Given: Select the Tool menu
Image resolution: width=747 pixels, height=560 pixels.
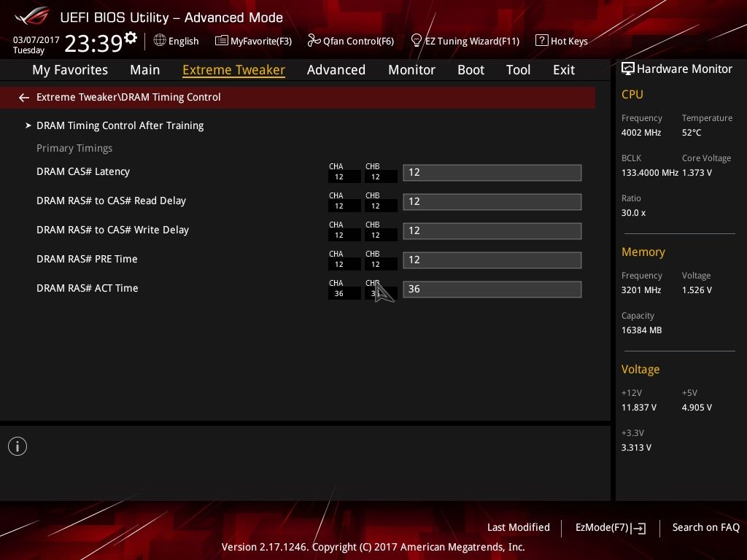Looking at the screenshot, I should click(x=518, y=69).
